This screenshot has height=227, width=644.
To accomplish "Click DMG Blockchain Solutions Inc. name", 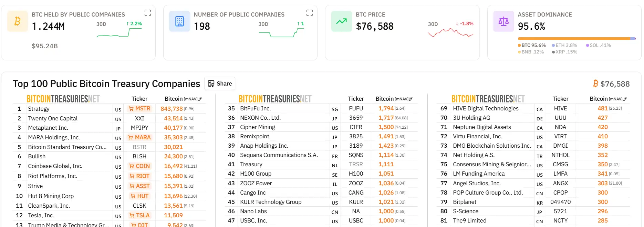I will click(492, 146).
